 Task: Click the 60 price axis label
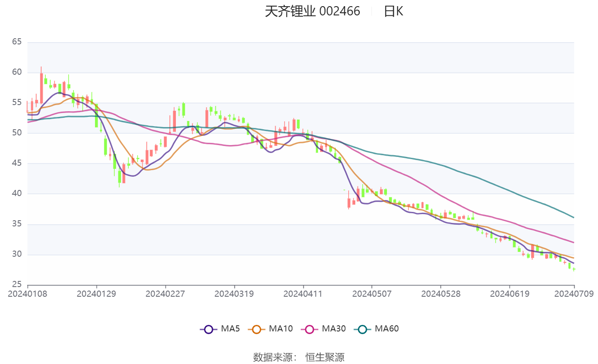(17, 72)
